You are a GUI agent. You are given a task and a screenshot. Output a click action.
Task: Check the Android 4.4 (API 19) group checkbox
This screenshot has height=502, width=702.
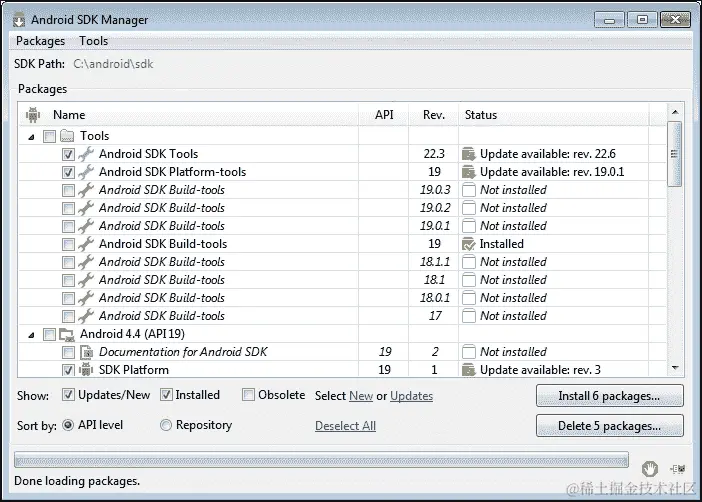coord(49,335)
